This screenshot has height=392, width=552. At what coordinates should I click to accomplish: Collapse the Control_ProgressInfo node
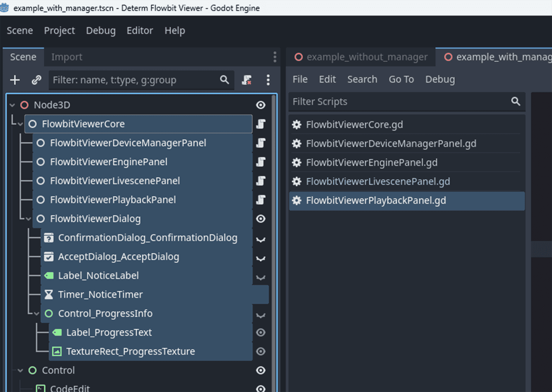coord(36,314)
